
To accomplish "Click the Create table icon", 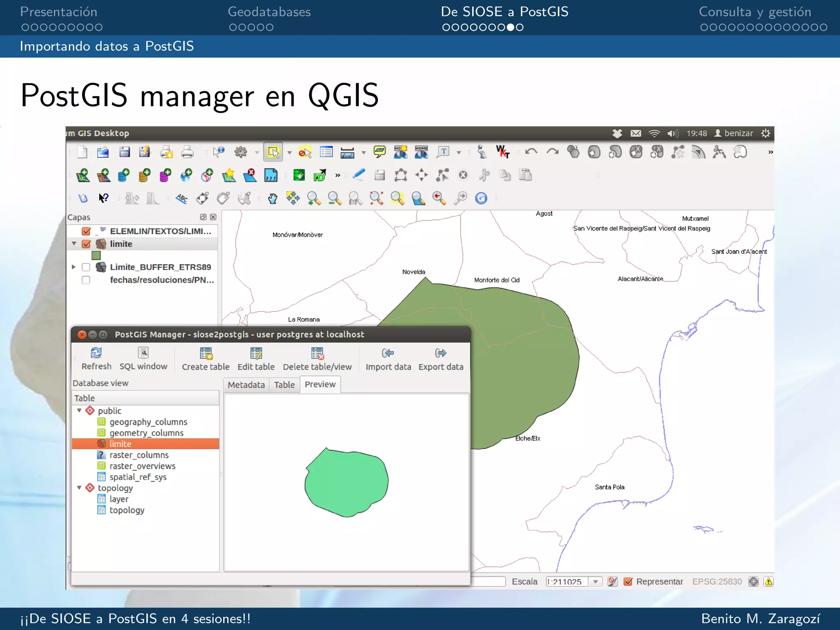I will 206,353.
